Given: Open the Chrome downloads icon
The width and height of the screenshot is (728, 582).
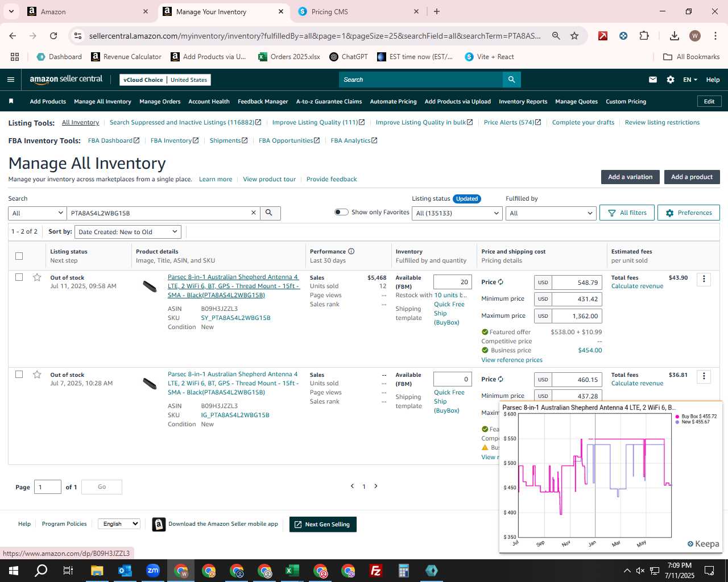Looking at the screenshot, I should [674, 36].
